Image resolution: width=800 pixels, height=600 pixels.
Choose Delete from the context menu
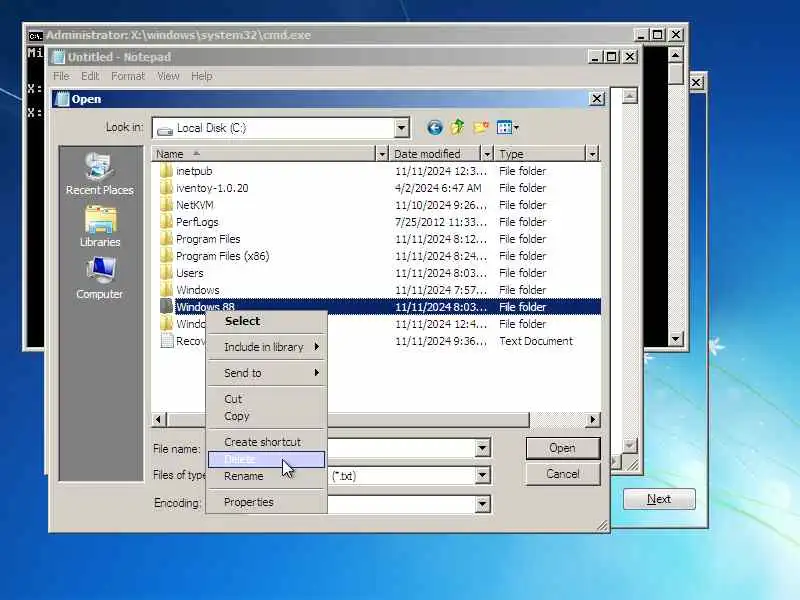266,459
